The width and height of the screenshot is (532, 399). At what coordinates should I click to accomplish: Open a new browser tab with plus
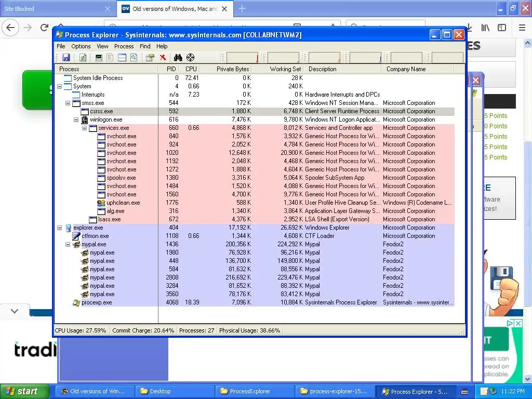[242, 9]
